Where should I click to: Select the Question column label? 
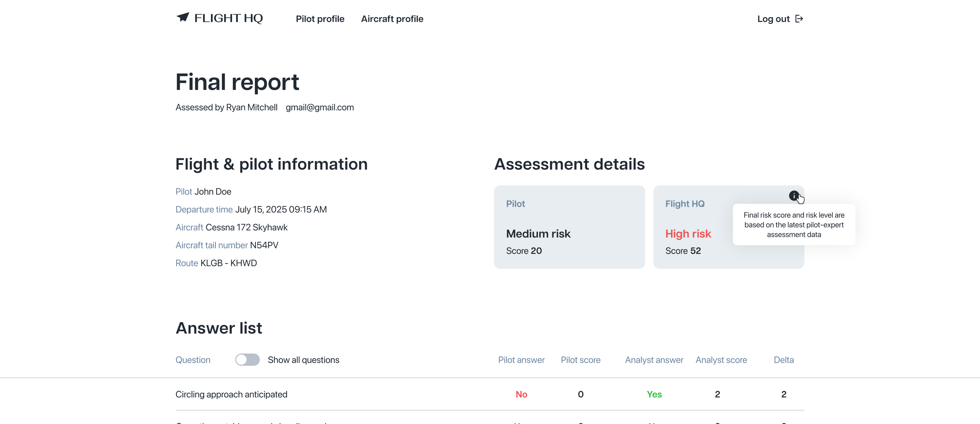pyautogui.click(x=193, y=360)
